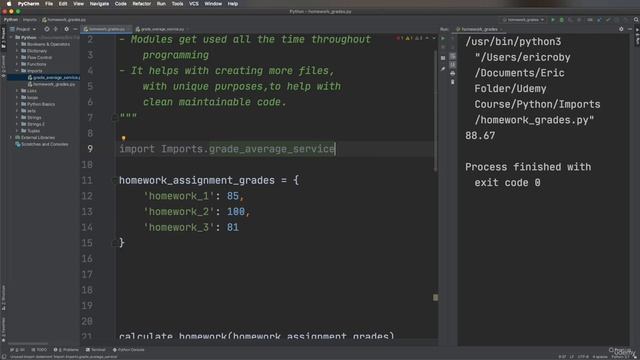Click the lightbulb intention icon above line 9
Image resolution: width=640 pixels, height=360 pixels.
tap(124, 139)
